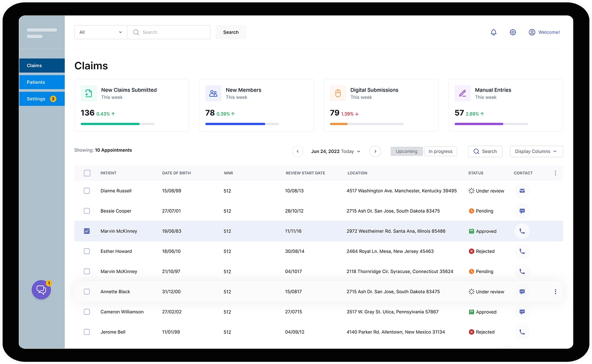Click the Search button beside the search field
This screenshot has height=364, width=592.
pyautogui.click(x=231, y=32)
